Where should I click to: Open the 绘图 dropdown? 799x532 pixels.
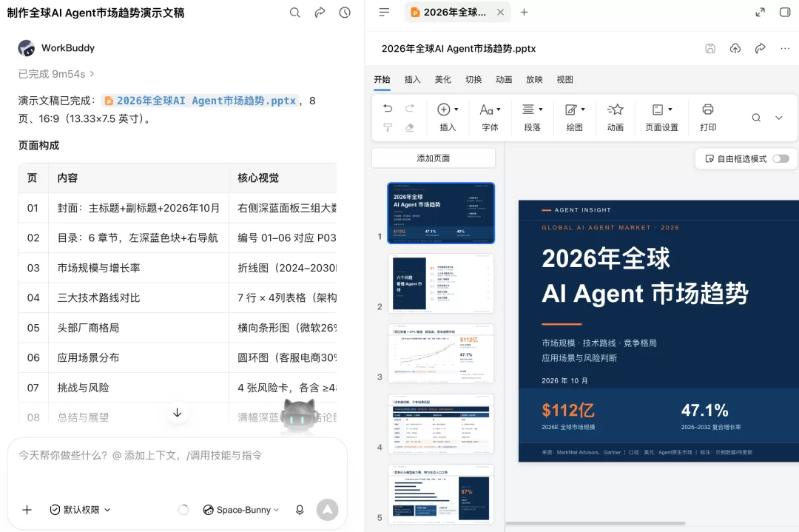575,117
